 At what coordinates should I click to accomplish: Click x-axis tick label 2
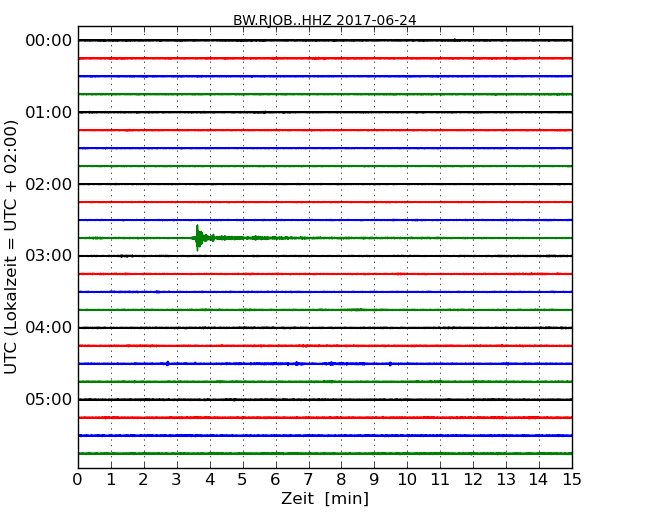[x=143, y=480]
